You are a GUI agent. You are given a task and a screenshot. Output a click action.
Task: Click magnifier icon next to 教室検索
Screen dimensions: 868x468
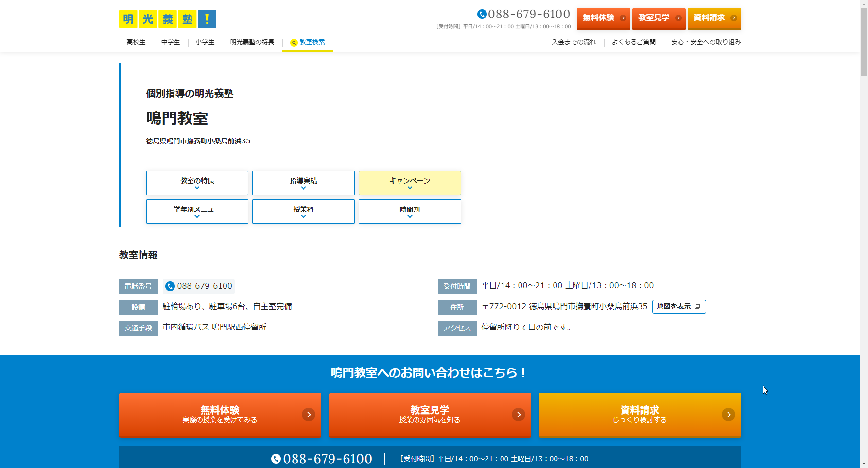(x=294, y=43)
